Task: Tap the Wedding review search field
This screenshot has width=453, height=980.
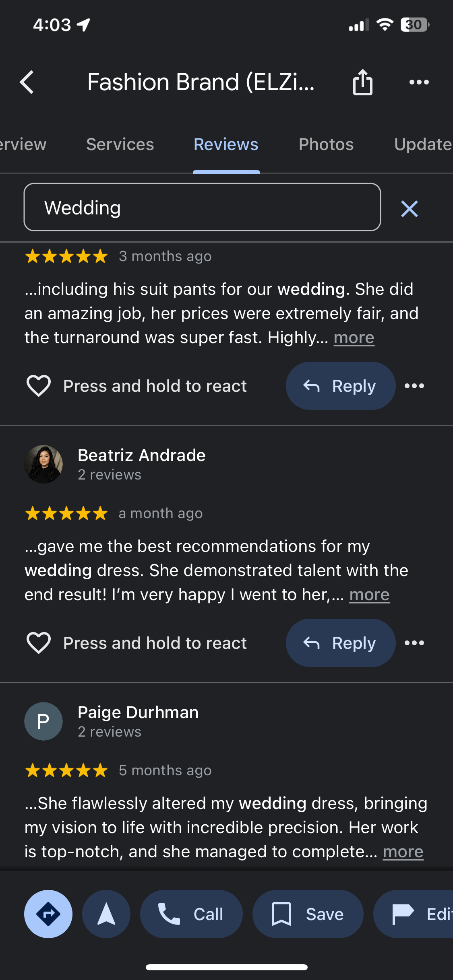Action: tap(202, 207)
